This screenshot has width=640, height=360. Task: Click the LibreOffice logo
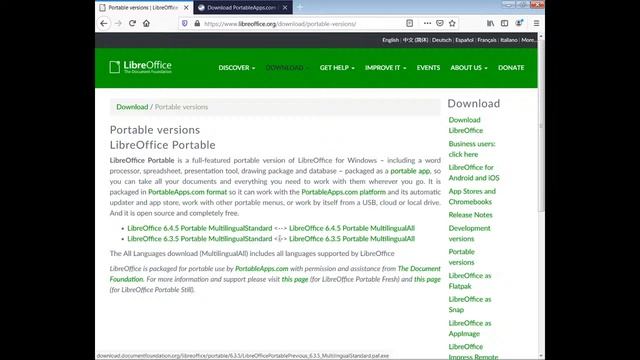(x=140, y=67)
